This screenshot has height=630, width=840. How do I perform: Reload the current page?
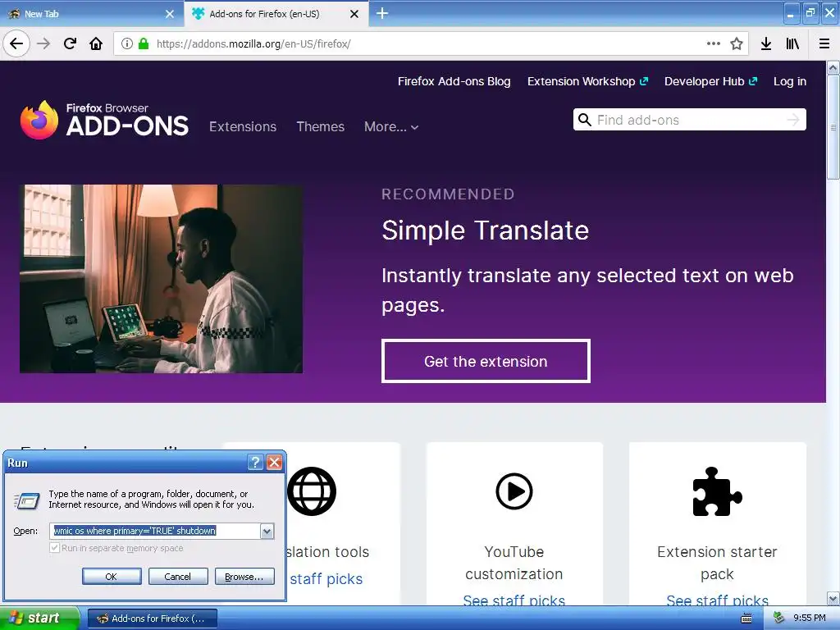(70, 43)
